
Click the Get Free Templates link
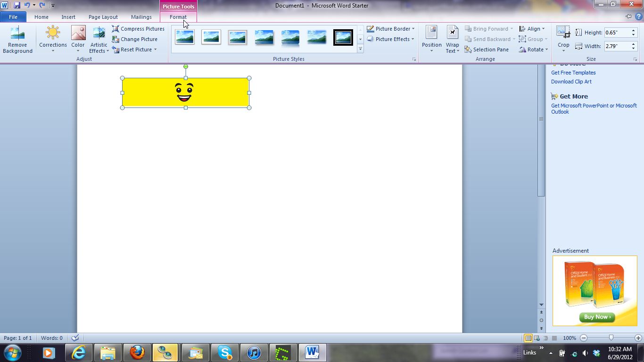(x=573, y=73)
